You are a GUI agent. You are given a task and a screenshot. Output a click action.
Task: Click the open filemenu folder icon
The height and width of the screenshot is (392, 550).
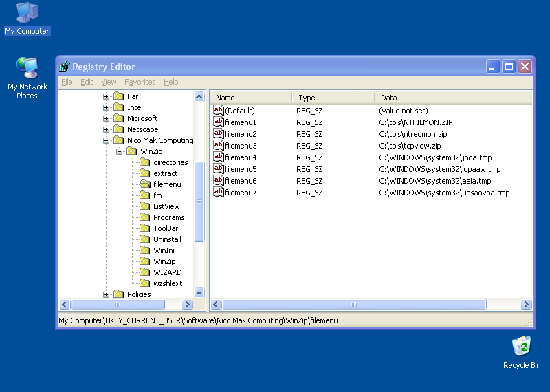click(x=145, y=184)
